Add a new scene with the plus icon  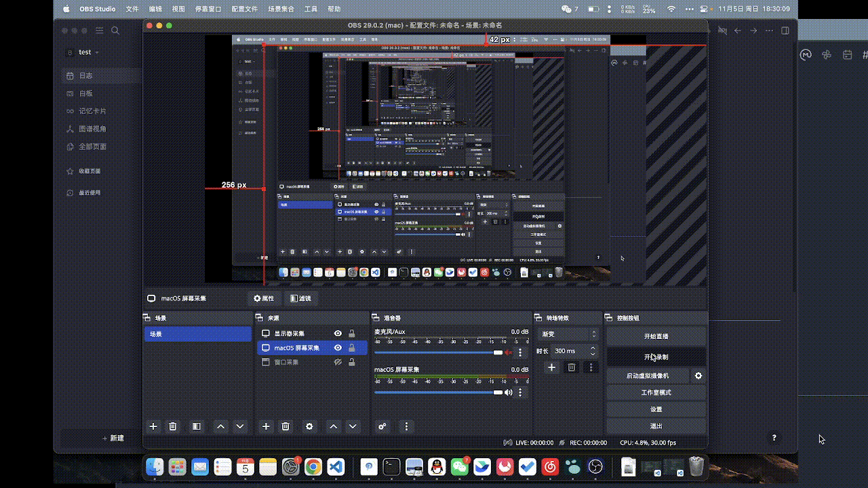pos(153,426)
